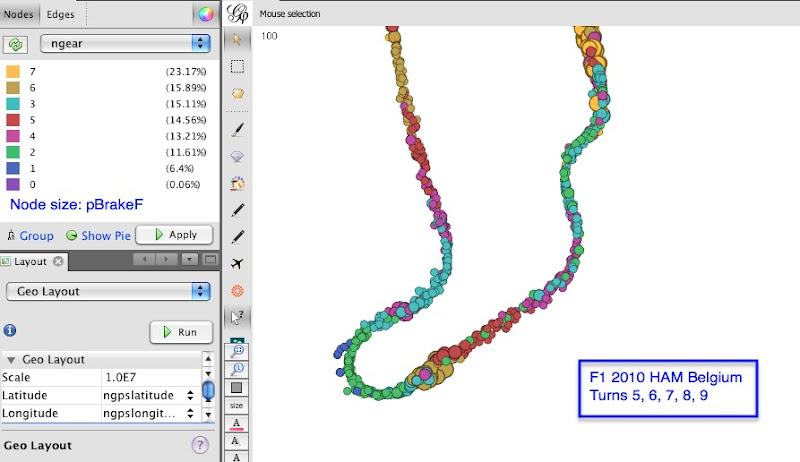Pick the airplane shortest path tool
The height and width of the screenshot is (462, 800).
coord(237,264)
